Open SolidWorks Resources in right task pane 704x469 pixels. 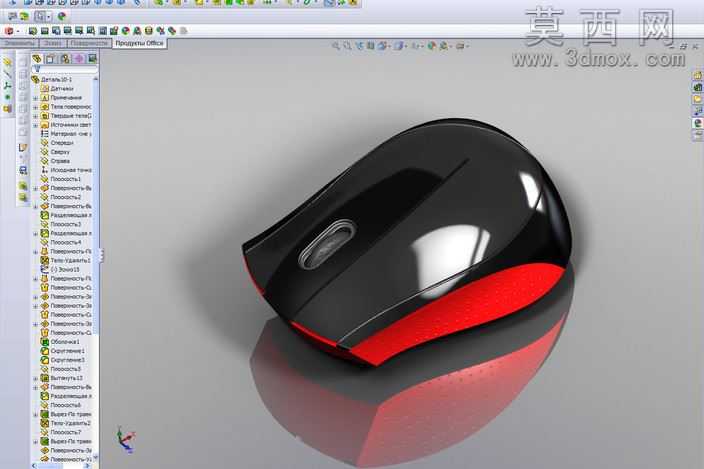[x=698, y=76]
